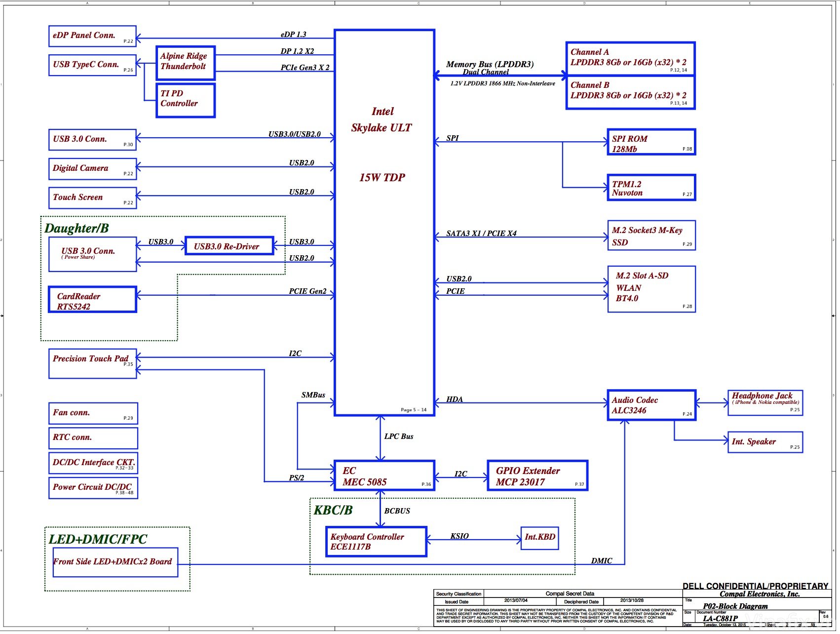Select the Security Classification cell

[x=458, y=594]
